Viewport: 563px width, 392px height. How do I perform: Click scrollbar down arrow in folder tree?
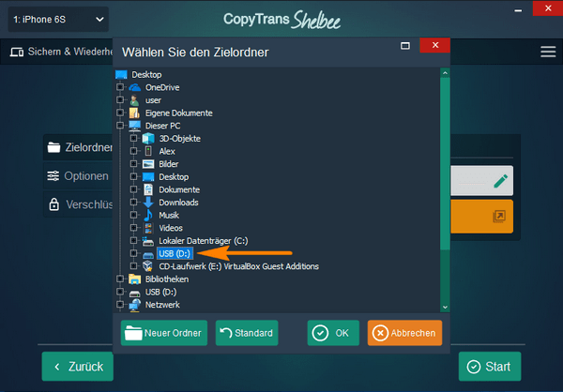(x=445, y=308)
